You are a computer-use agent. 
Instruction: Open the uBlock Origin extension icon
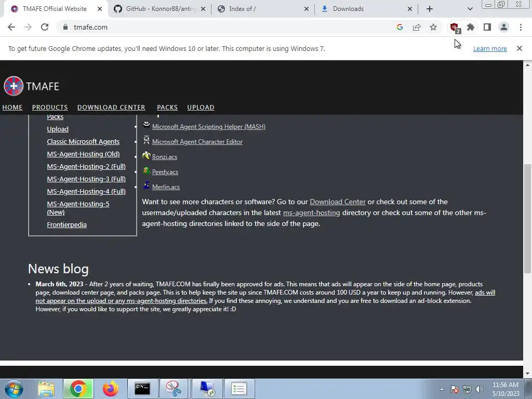pyautogui.click(x=455, y=28)
